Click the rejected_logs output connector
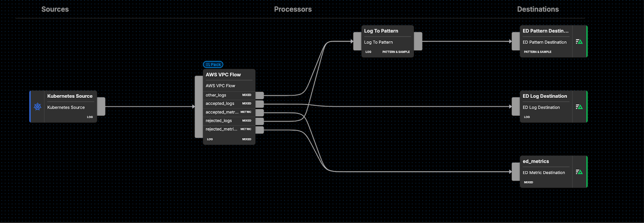This screenshot has width=644, height=223. [x=259, y=121]
